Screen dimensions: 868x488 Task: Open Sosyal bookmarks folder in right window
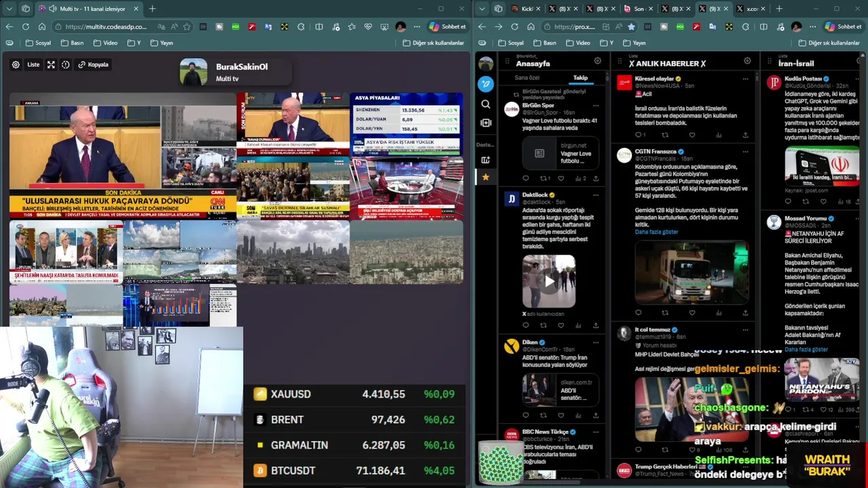[x=511, y=43]
